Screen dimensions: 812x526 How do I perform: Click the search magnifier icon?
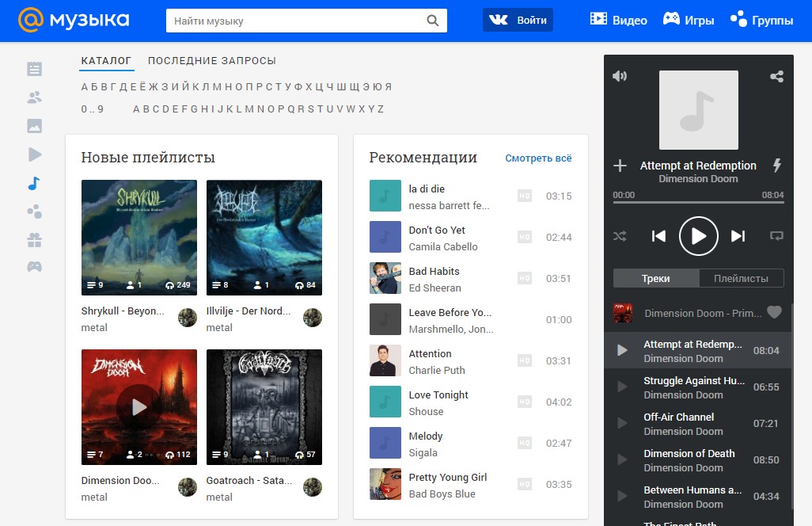tap(432, 21)
